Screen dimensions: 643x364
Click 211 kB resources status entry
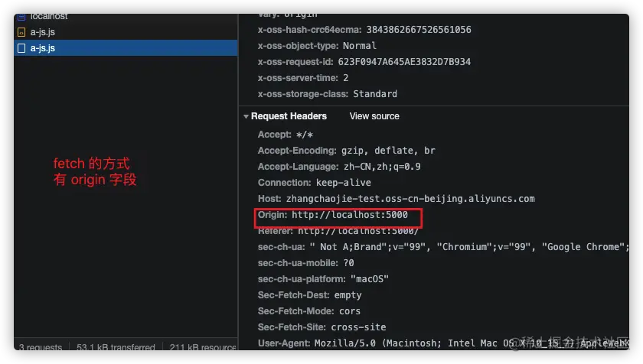[x=203, y=347]
